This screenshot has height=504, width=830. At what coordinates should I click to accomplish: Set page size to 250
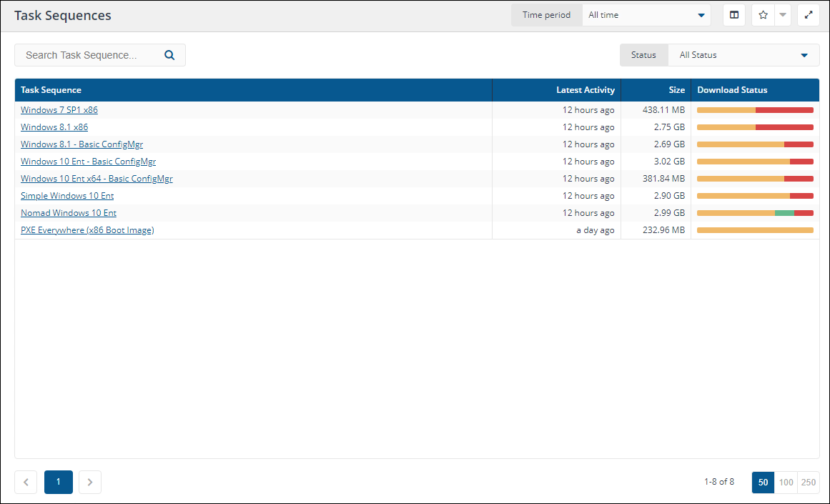[809, 483]
